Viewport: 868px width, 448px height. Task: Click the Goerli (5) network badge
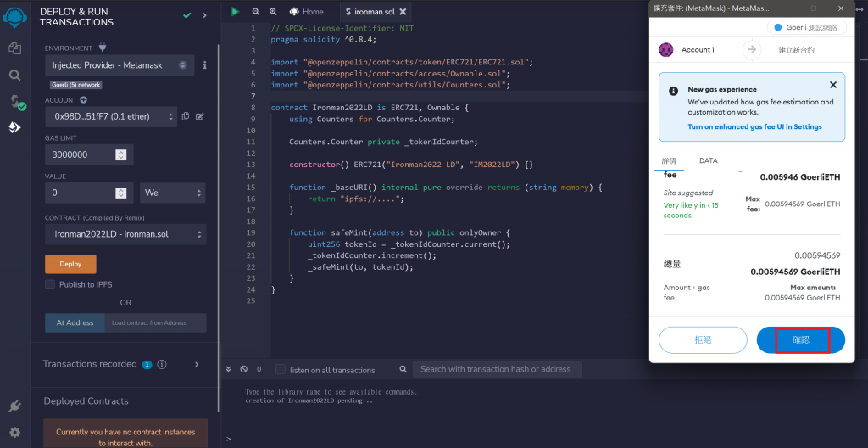tap(75, 85)
